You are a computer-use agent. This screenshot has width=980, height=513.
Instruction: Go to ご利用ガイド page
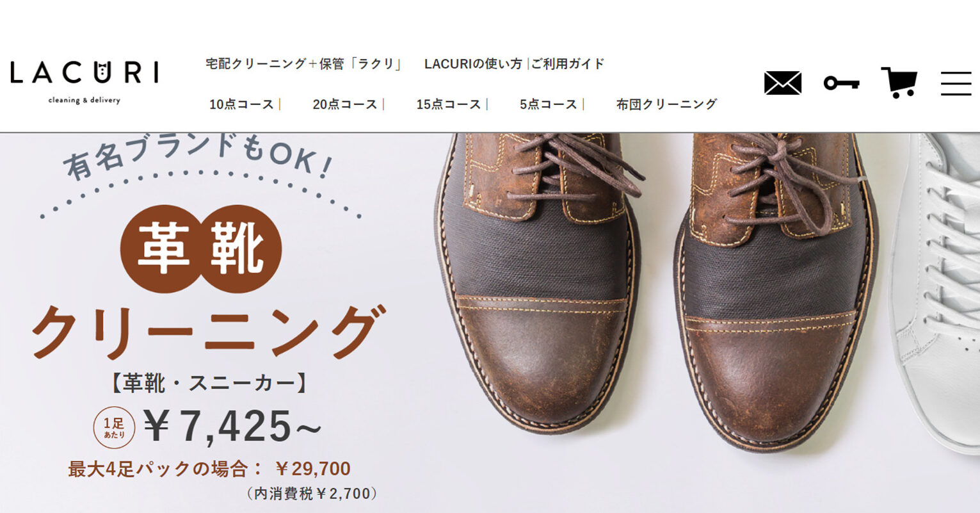click(568, 64)
